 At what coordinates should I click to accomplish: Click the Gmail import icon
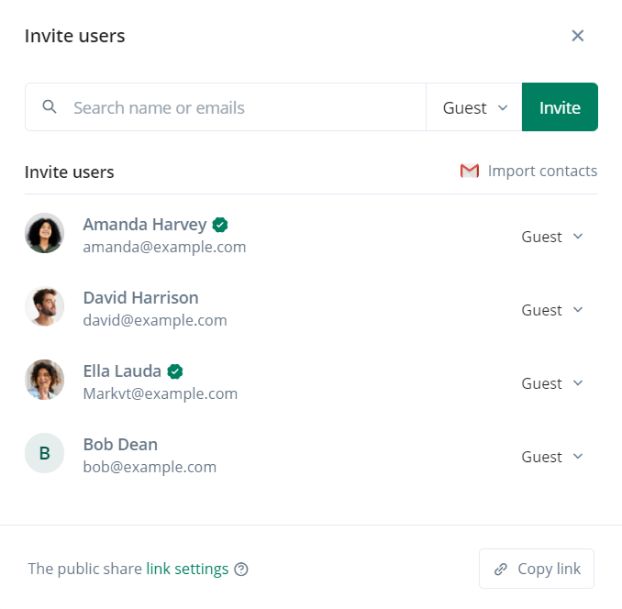click(469, 171)
